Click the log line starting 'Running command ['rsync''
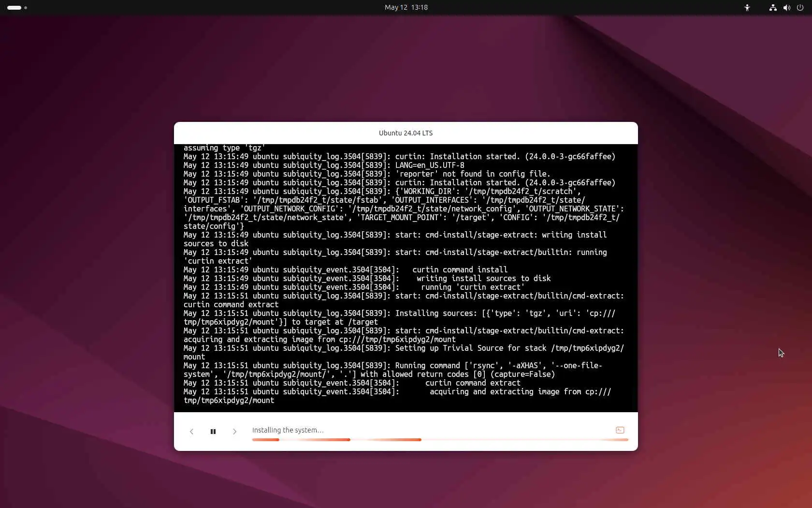Image resolution: width=812 pixels, height=508 pixels. 393,370
